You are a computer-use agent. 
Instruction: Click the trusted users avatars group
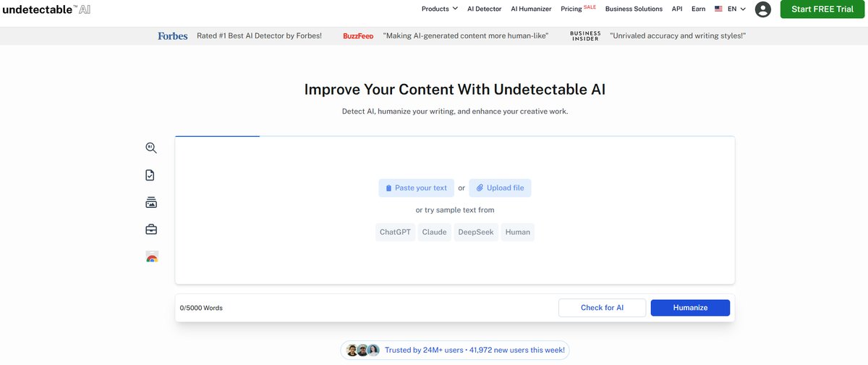coord(362,350)
